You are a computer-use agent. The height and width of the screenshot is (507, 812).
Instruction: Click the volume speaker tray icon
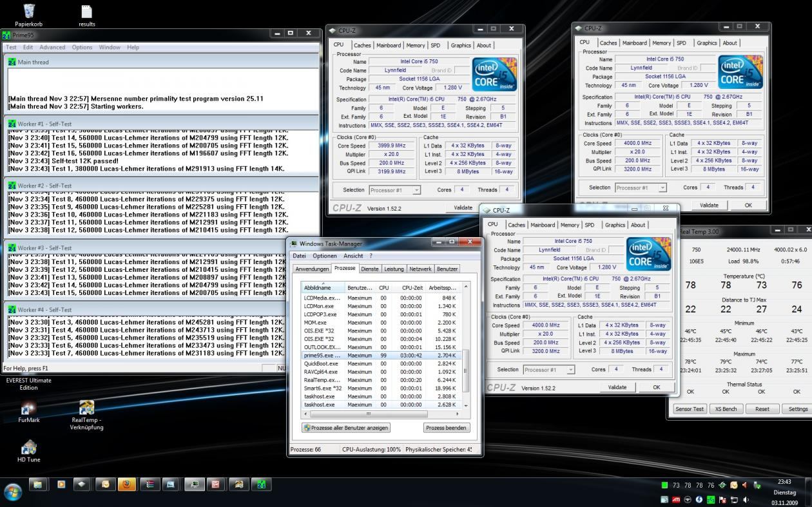[x=746, y=499]
